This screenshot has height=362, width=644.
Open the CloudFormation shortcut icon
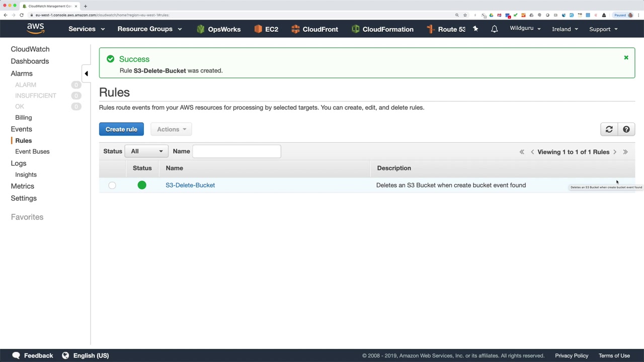(x=356, y=29)
